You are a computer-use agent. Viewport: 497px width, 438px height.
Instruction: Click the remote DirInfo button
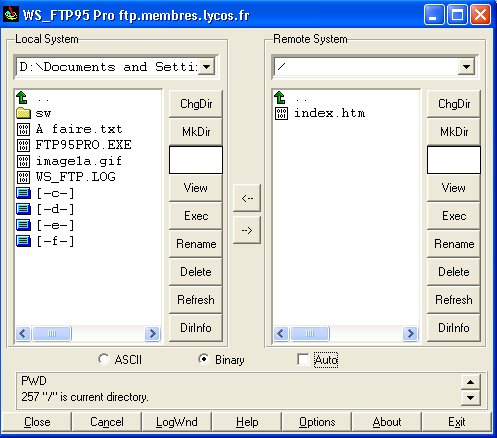tap(454, 328)
